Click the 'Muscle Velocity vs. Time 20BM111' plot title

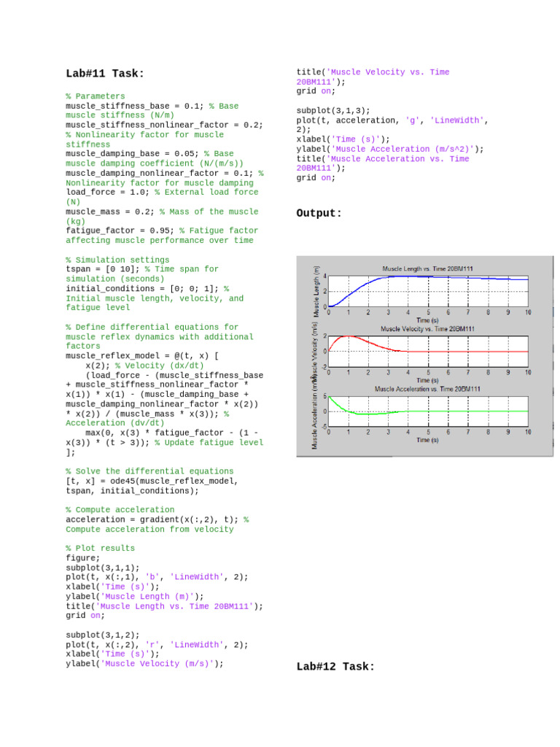click(427, 329)
